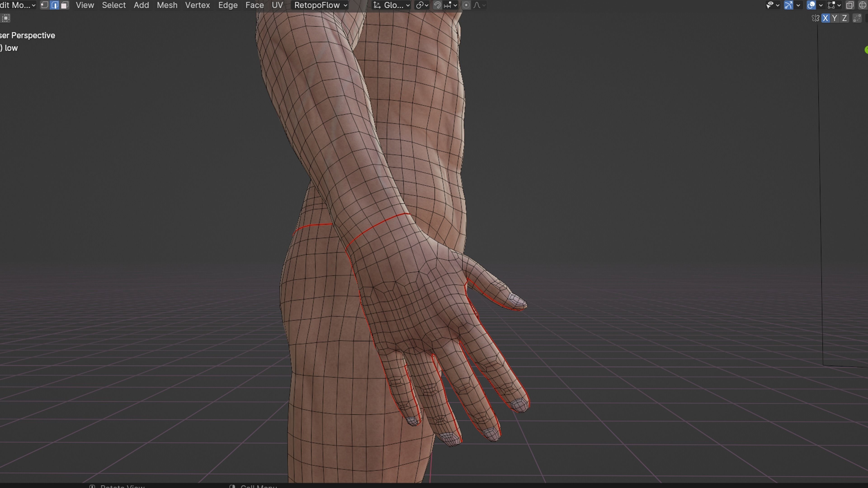This screenshot has width=868, height=488.
Task: Toggle snapping magnet icon
Action: pyautogui.click(x=437, y=5)
